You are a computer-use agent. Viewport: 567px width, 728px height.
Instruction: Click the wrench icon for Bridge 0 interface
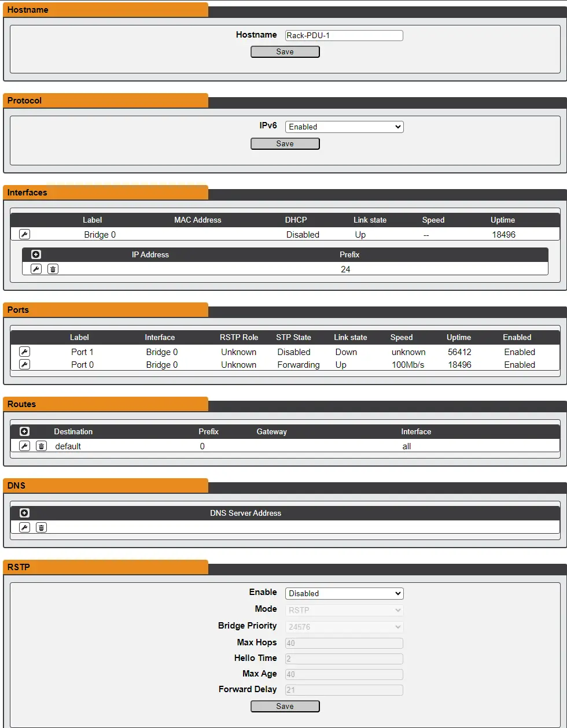(24, 234)
